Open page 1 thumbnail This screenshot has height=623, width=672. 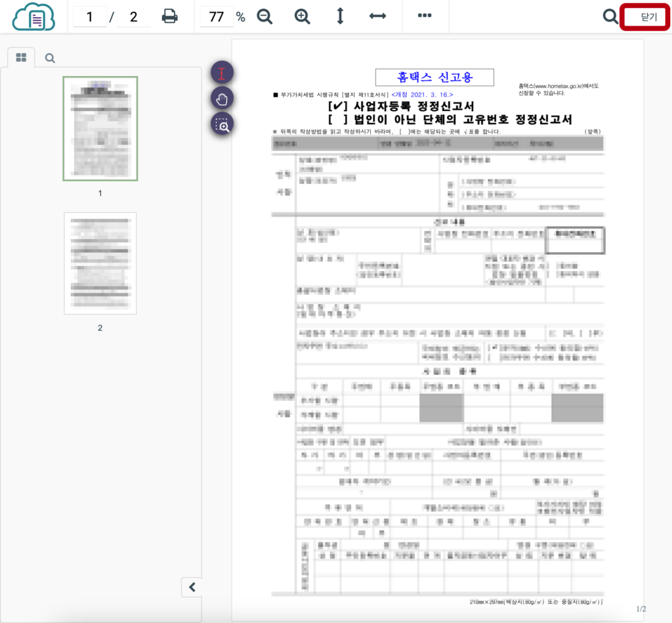click(x=100, y=129)
